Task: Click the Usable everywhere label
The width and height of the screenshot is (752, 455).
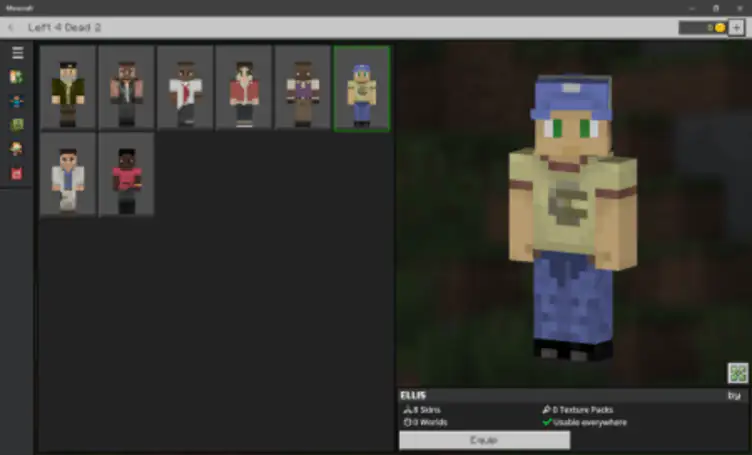Action: 585,422
